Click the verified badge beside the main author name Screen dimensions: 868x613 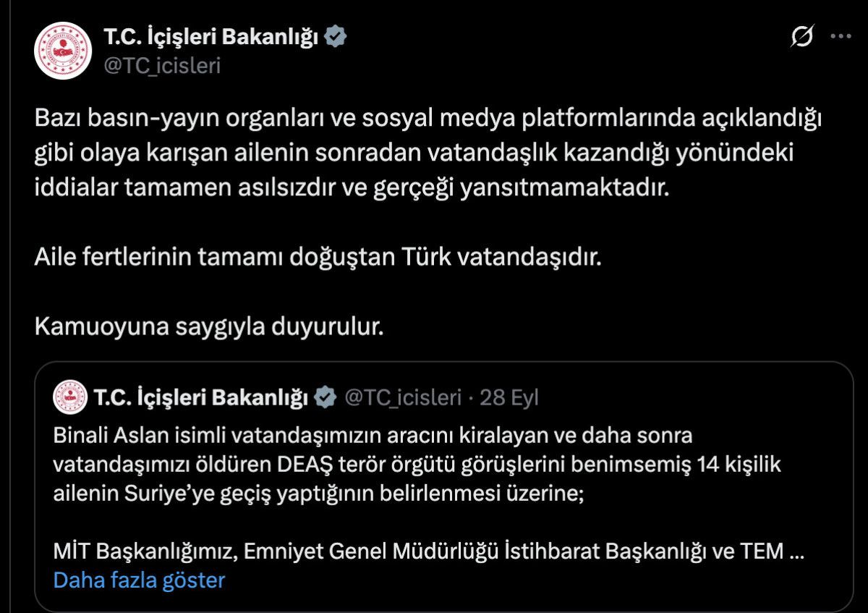click(x=336, y=36)
